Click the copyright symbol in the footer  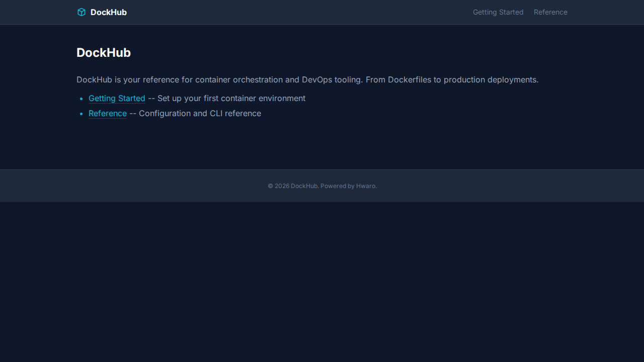pos(270,186)
